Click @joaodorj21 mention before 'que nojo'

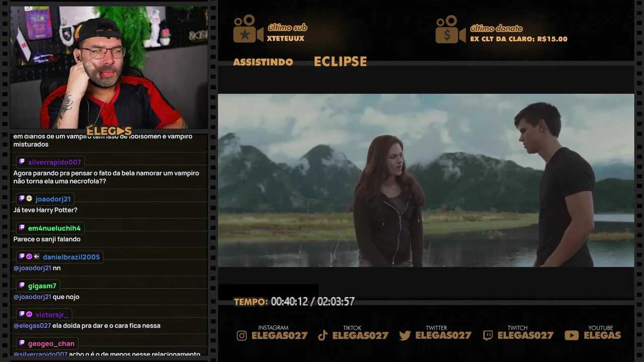(32, 297)
